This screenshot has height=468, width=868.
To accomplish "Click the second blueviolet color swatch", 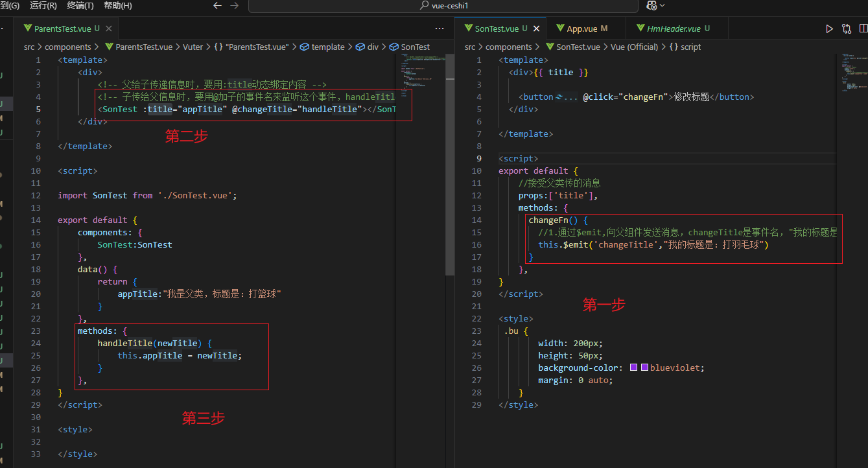I will click(x=645, y=368).
